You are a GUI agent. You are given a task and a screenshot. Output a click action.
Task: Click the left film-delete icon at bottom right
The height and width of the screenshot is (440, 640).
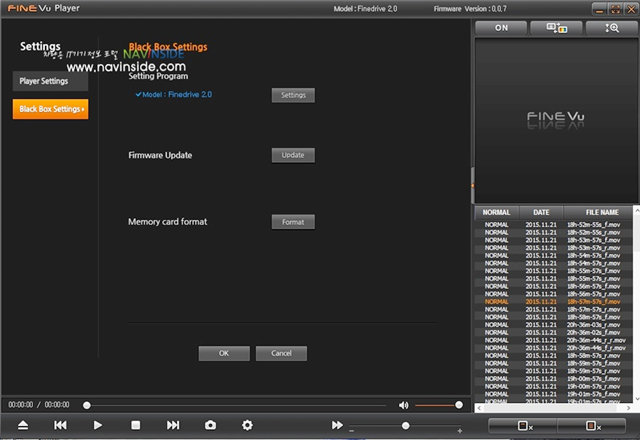[523, 426]
